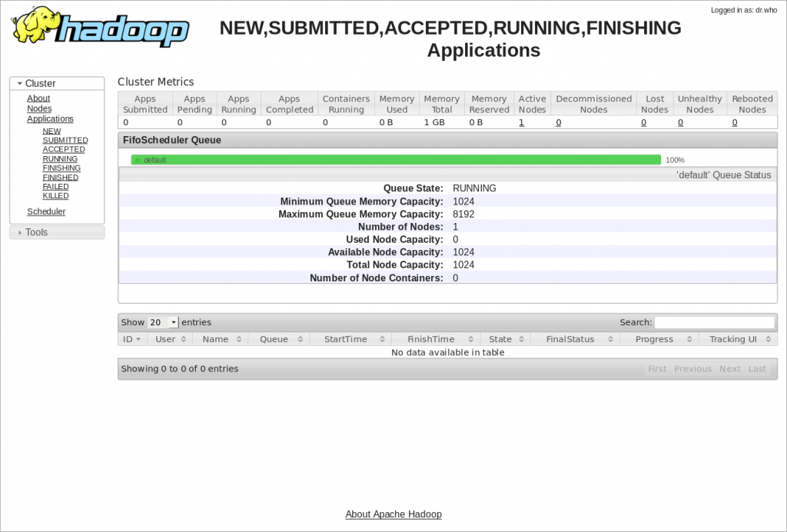The image size is (787, 532).
Task: Click the Lost Nodes count link
Action: 644,122
